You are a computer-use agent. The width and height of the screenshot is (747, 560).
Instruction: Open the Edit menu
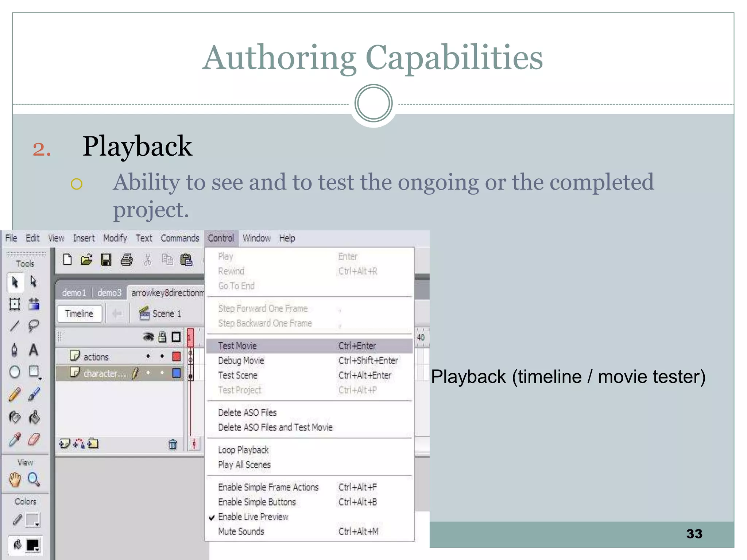pos(32,238)
